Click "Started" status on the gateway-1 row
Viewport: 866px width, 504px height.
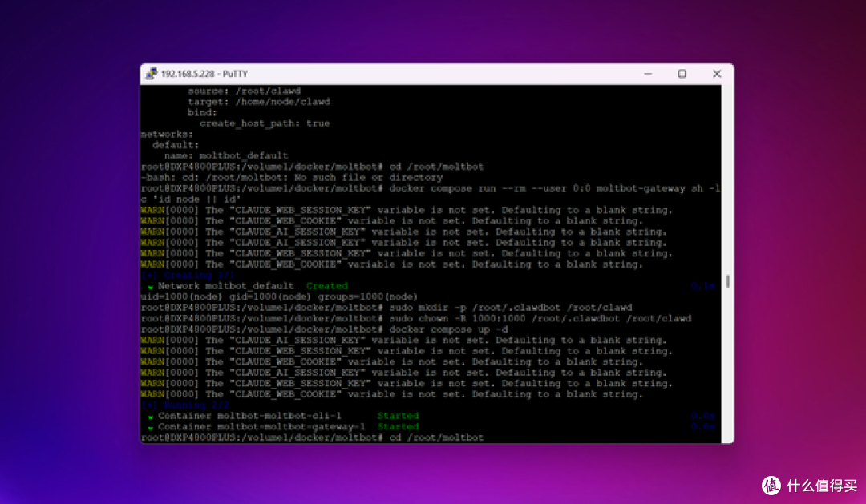pos(399,427)
